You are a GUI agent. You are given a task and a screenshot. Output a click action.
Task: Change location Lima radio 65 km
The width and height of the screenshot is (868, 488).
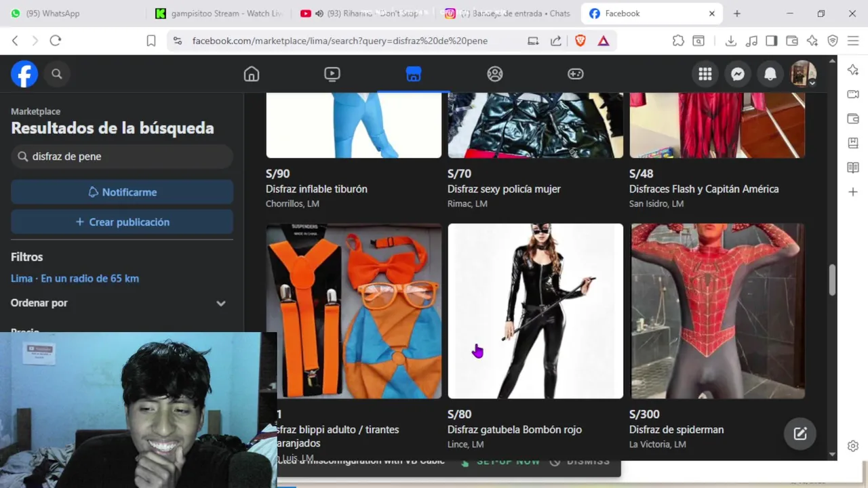tap(75, 279)
